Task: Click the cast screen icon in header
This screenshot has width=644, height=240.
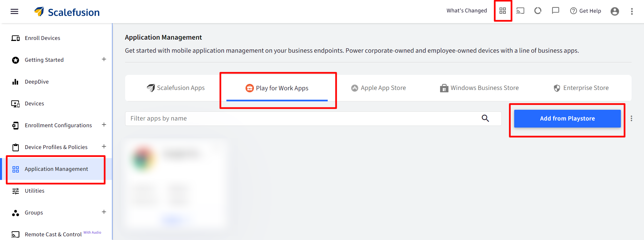Action: [x=520, y=11]
